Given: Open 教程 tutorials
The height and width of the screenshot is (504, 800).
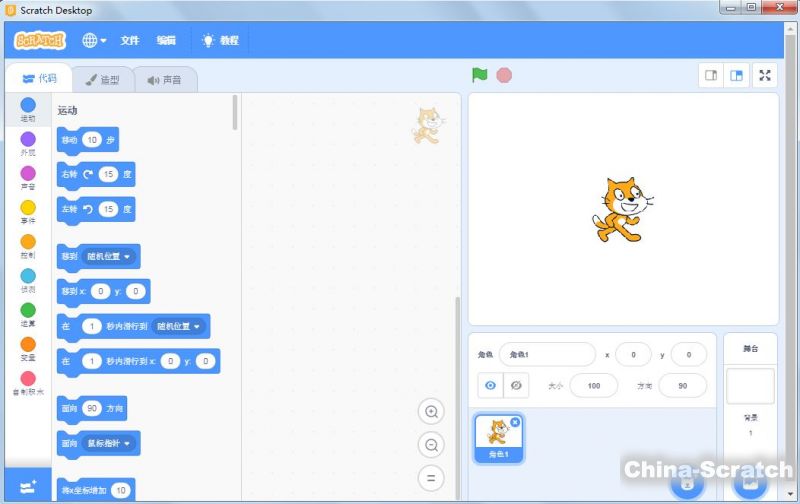Looking at the screenshot, I should [x=220, y=41].
